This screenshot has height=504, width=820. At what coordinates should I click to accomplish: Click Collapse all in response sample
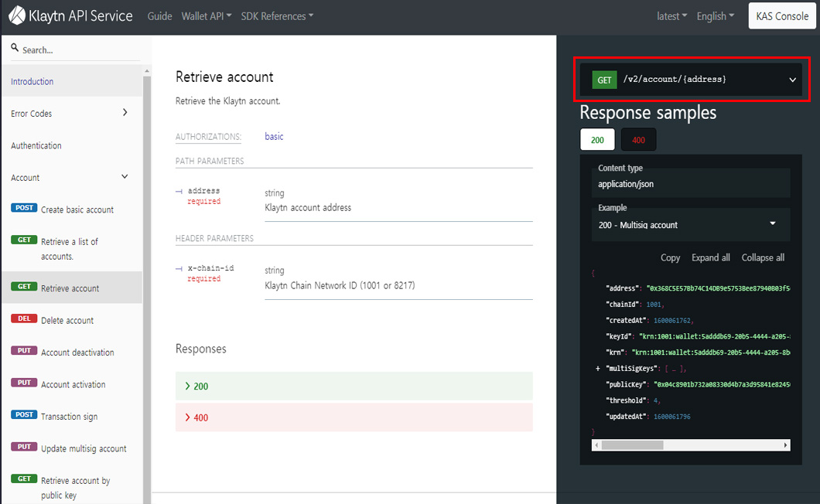tap(763, 257)
